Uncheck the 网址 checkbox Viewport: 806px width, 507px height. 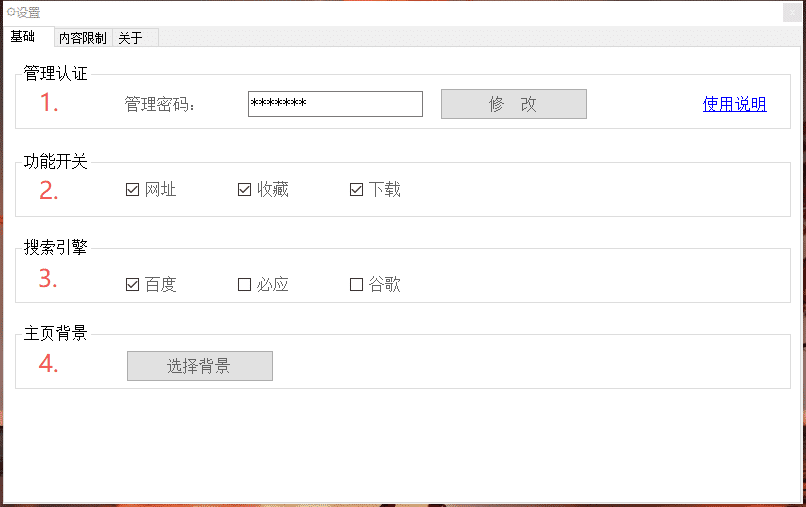click(x=133, y=190)
